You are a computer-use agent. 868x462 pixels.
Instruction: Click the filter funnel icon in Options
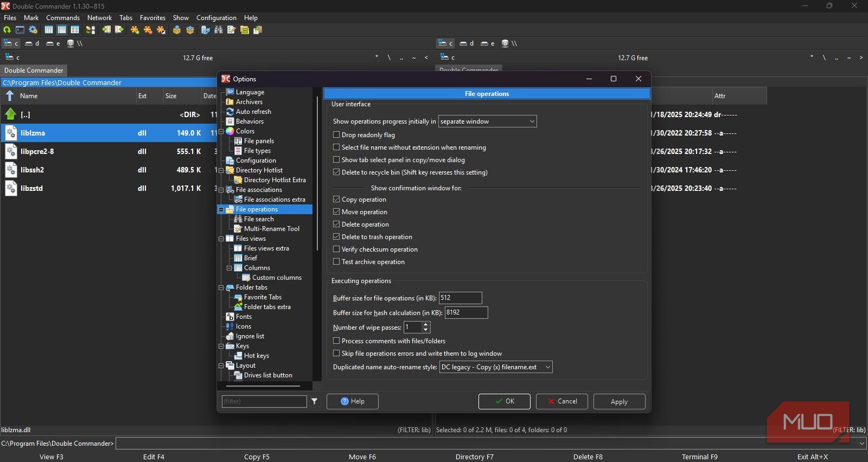pos(315,401)
